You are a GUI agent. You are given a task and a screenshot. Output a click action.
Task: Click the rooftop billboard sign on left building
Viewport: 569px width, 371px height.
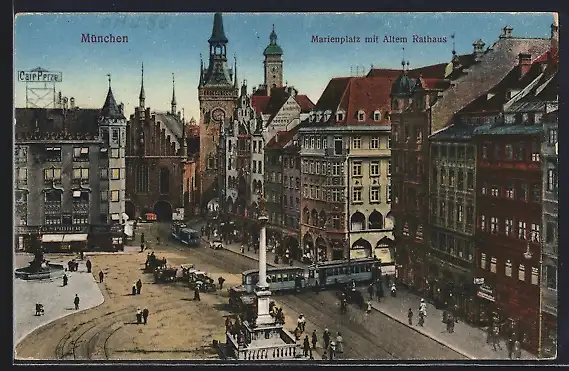[x=40, y=76]
